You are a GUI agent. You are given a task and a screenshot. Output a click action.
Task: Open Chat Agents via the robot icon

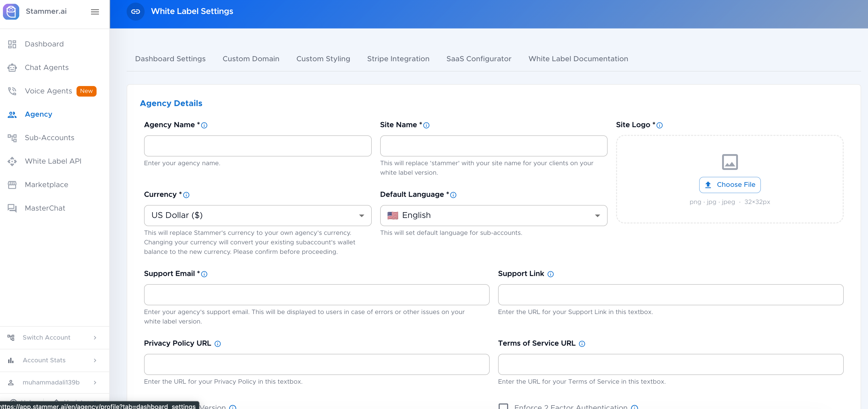point(12,68)
